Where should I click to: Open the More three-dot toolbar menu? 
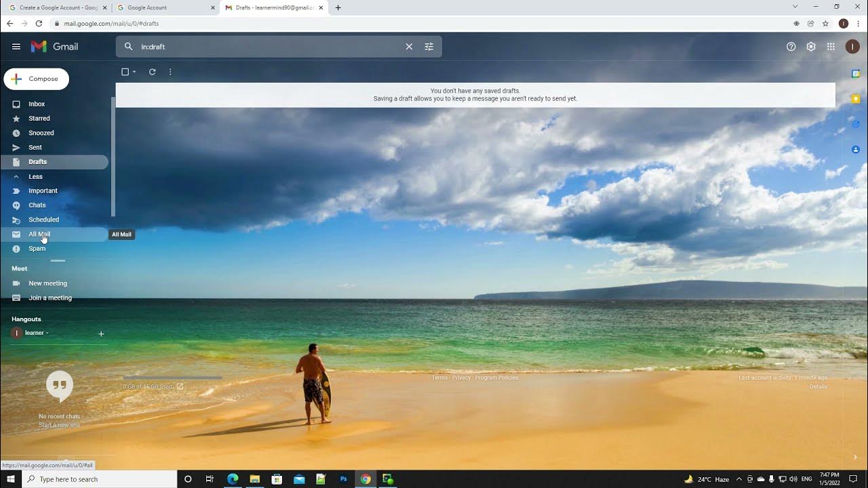[x=170, y=72]
